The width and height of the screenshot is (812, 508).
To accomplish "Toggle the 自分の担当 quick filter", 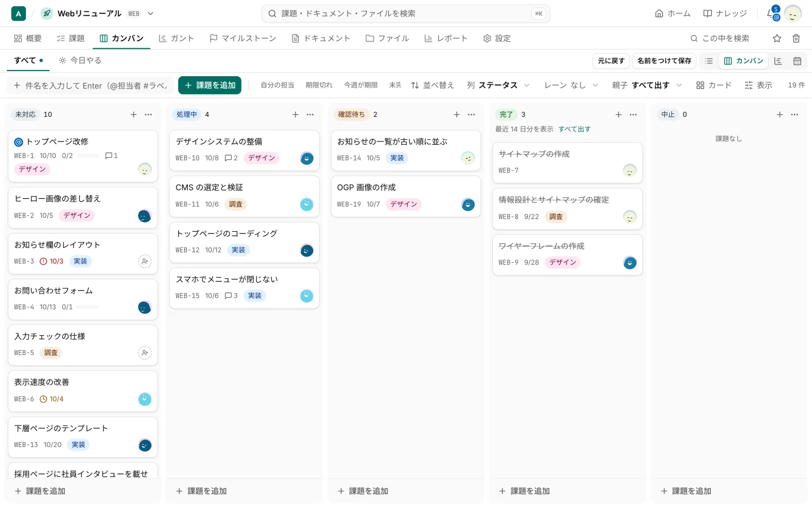I will pos(277,85).
